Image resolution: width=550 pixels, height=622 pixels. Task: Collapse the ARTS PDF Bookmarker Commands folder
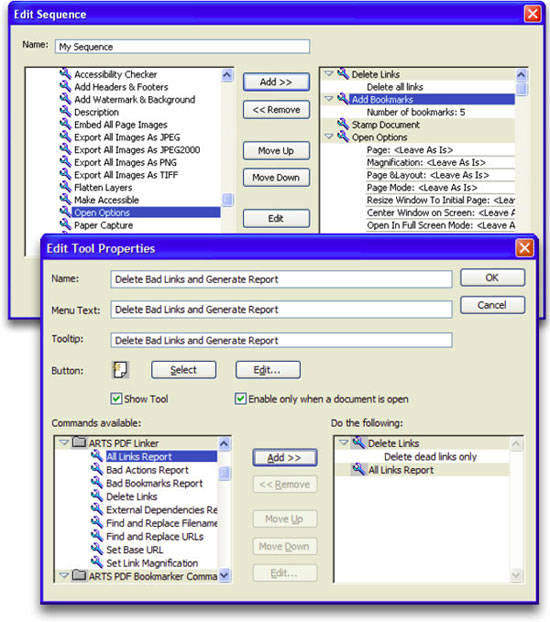(x=63, y=575)
